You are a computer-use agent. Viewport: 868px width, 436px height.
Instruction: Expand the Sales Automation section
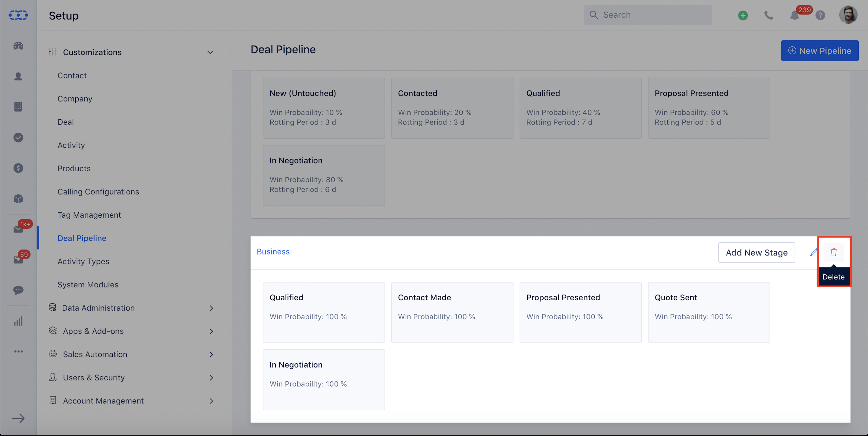coord(211,354)
